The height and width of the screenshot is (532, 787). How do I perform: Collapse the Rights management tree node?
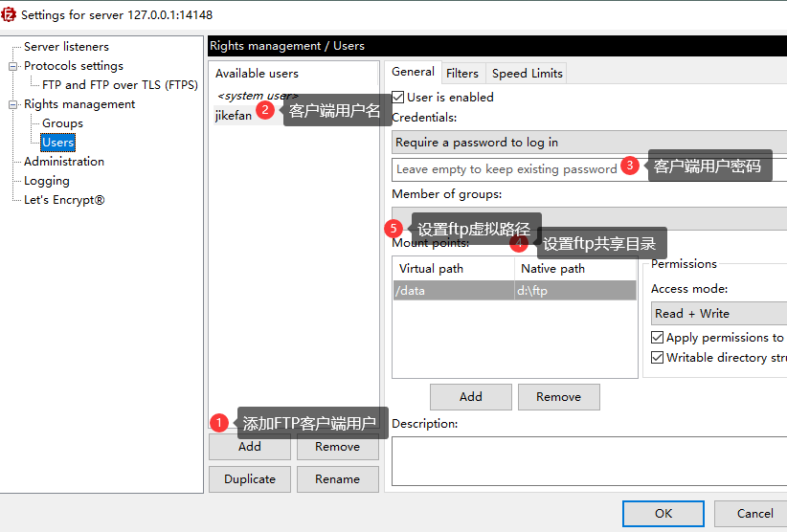point(12,104)
